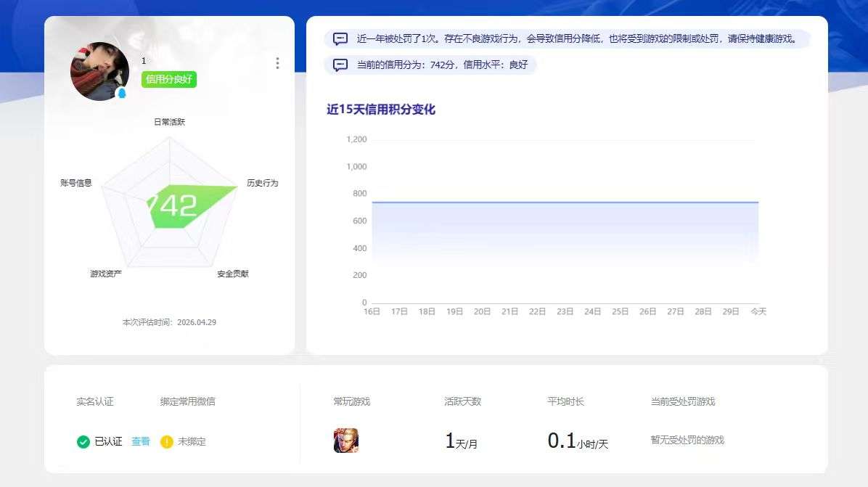
Task: Click the nickname "1" beside avatar
Action: pyautogui.click(x=144, y=61)
